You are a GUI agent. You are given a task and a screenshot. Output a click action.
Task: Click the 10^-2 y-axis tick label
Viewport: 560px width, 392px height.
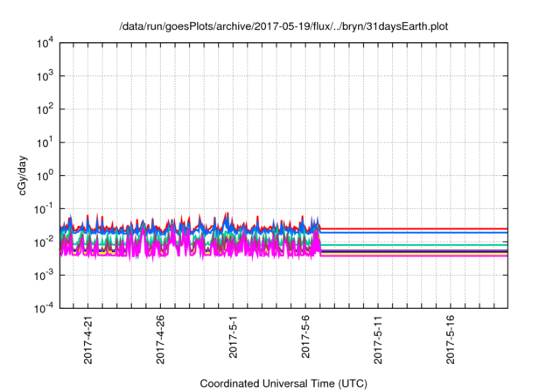48,241
